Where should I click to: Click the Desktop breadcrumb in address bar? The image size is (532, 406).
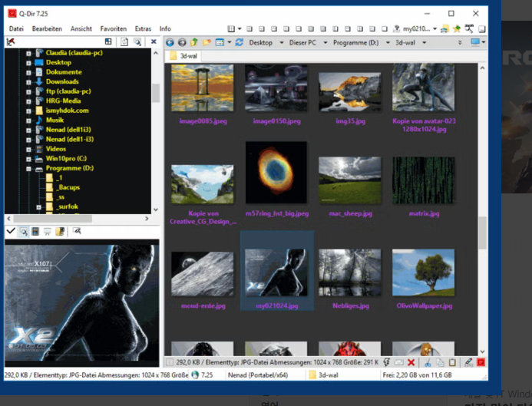tap(260, 43)
